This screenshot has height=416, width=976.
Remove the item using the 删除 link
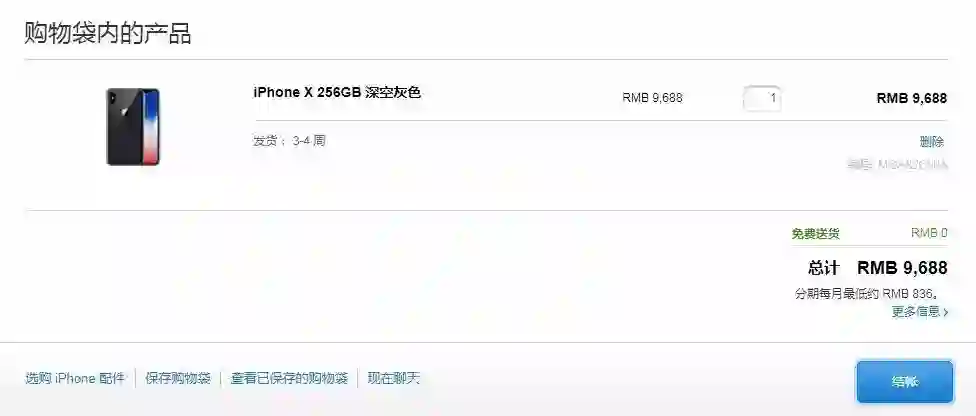[x=932, y=141]
